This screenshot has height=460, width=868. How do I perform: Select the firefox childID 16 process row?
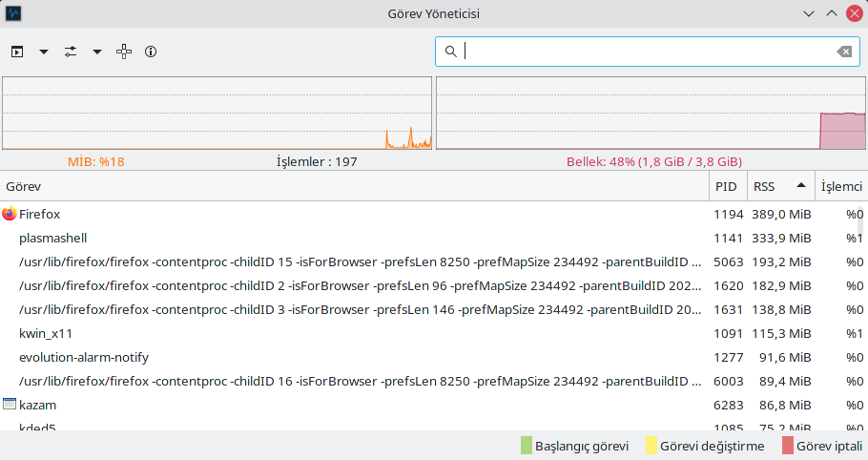[x=432, y=381]
